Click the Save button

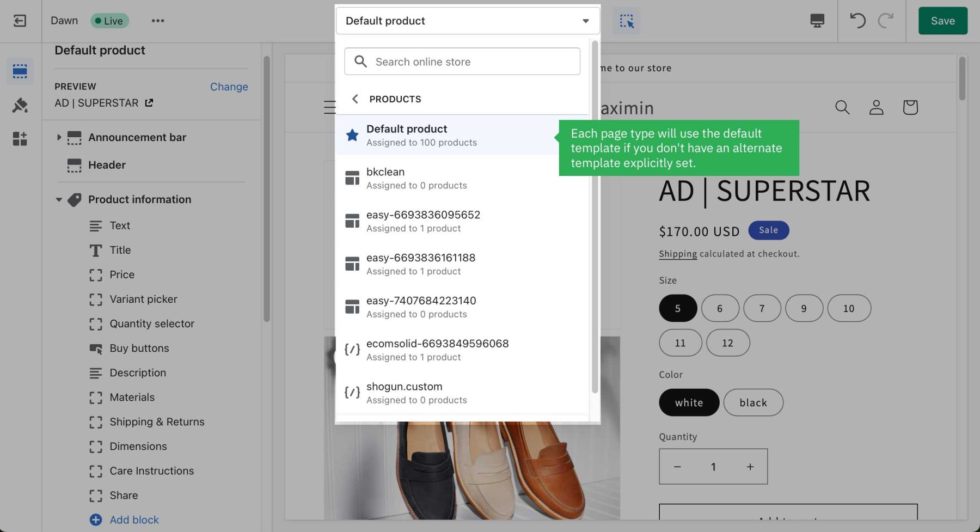point(942,21)
